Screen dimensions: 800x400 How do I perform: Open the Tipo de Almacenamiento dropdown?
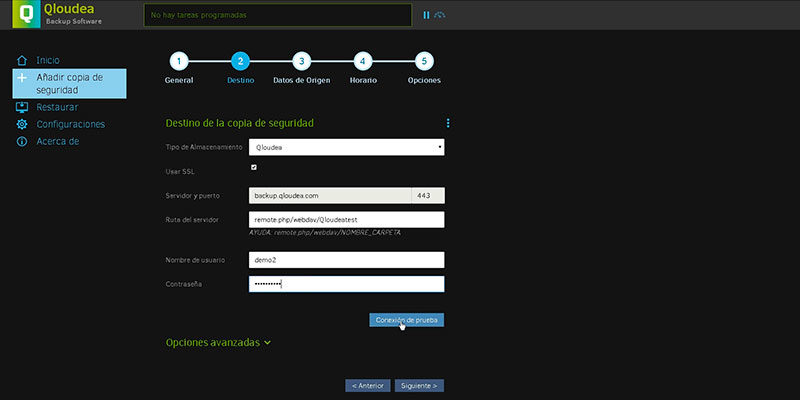[346, 147]
